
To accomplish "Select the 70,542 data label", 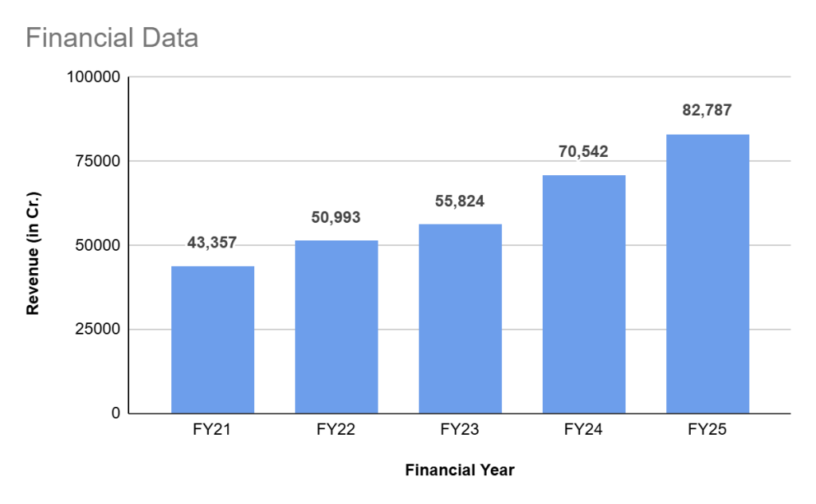I will [x=583, y=151].
